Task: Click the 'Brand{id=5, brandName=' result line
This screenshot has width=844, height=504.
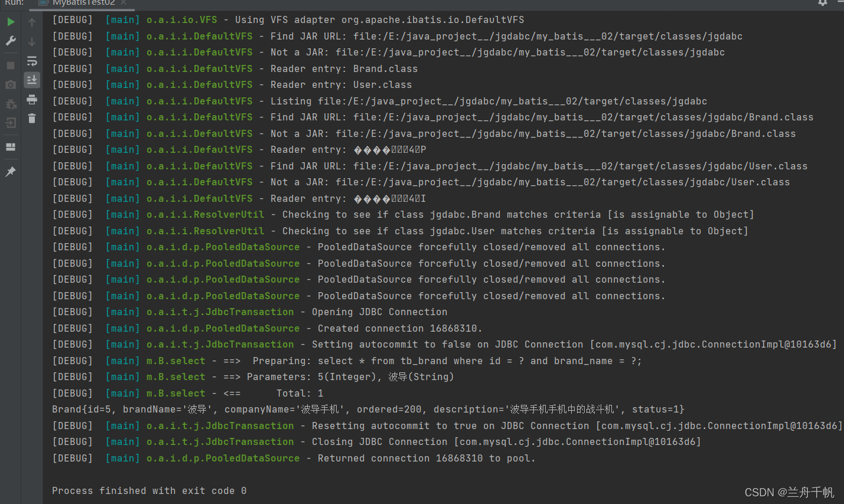Action: tap(369, 410)
